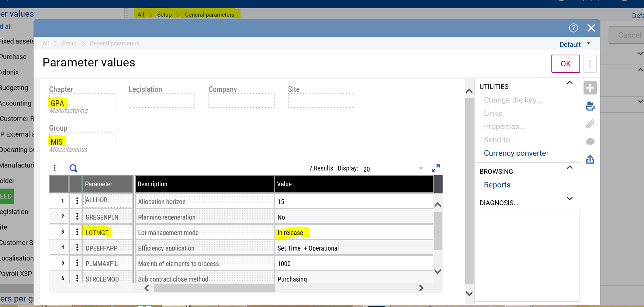Open grid options three-dot menu
The width and height of the screenshot is (644, 307).
(x=55, y=168)
